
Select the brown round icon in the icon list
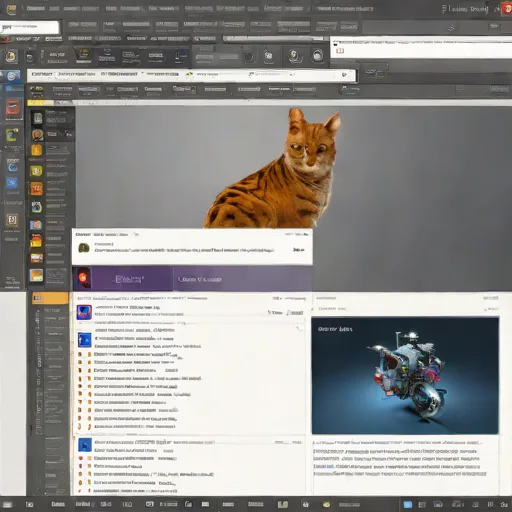tap(37, 135)
